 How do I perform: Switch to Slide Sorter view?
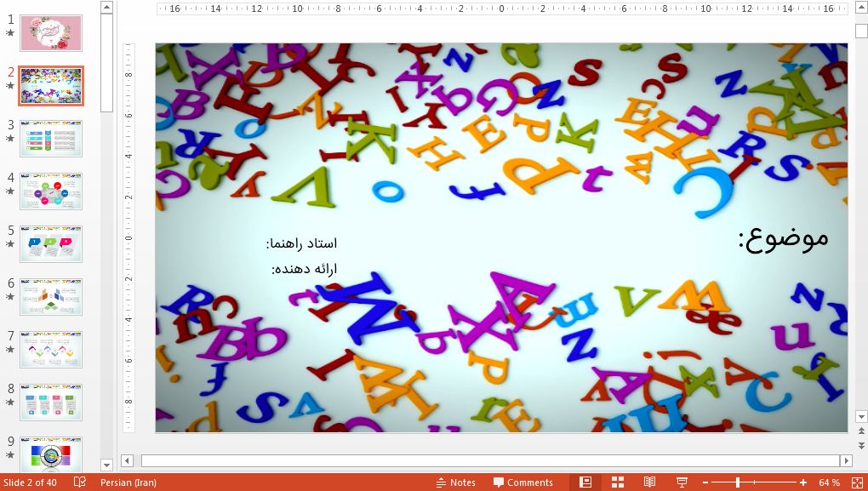click(616, 482)
